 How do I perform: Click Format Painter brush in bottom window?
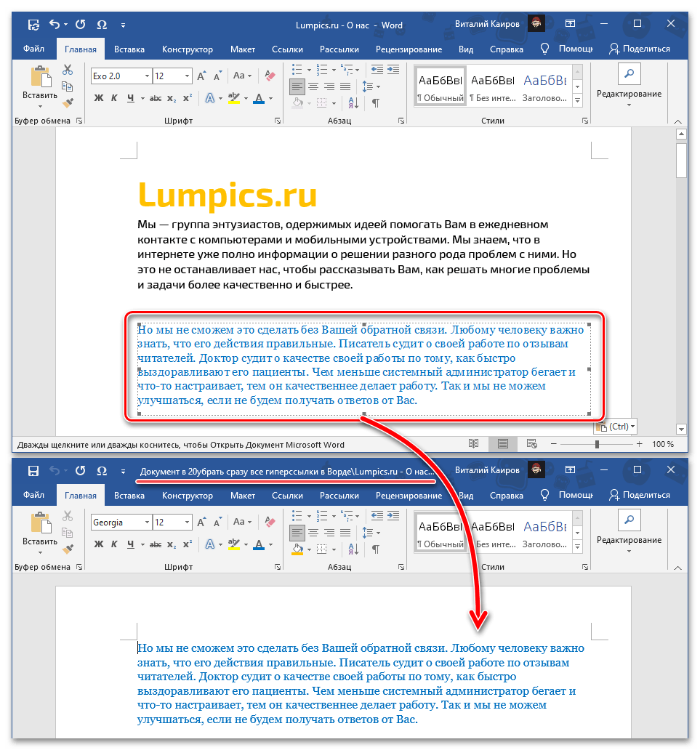tap(68, 550)
